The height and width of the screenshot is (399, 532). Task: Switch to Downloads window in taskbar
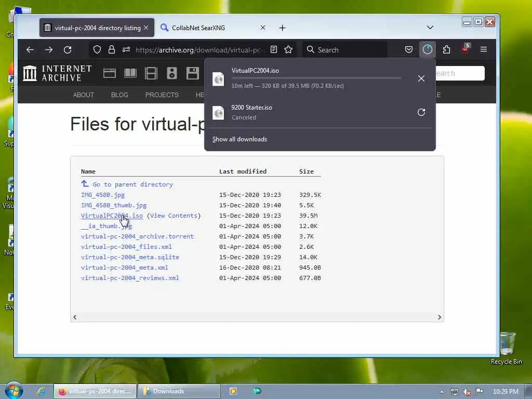(x=179, y=391)
